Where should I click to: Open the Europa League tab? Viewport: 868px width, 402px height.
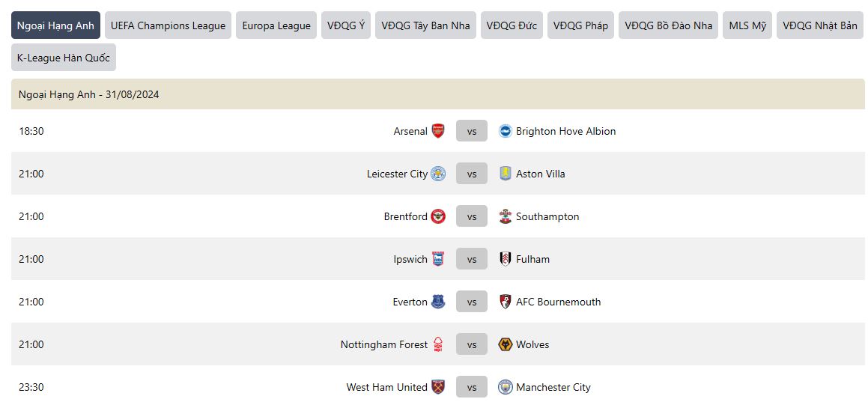[276, 25]
